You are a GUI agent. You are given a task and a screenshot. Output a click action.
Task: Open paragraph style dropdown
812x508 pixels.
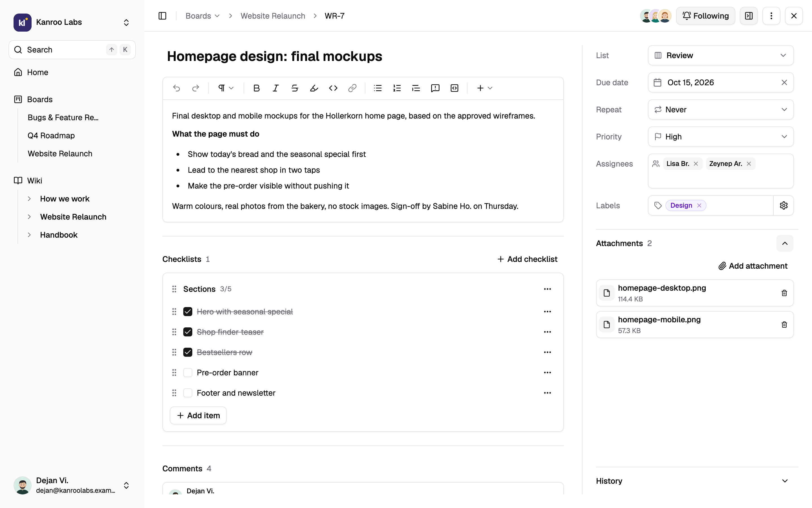click(x=226, y=88)
